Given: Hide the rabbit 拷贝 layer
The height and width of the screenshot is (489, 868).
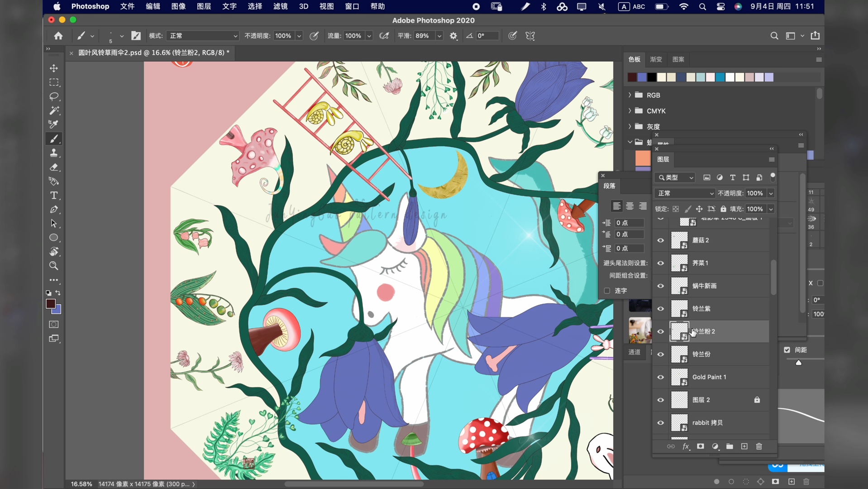Looking at the screenshot, I should pos(661,423).
